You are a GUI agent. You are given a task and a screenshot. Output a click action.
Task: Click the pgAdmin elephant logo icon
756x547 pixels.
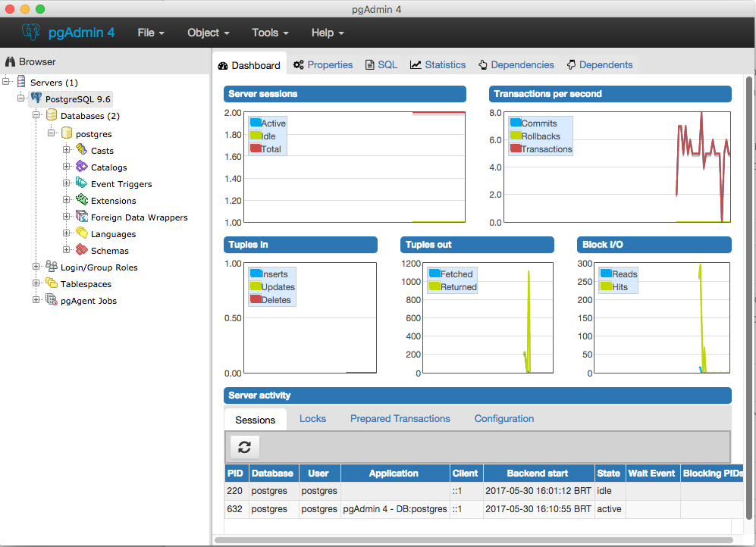click(x=31, y=32)
